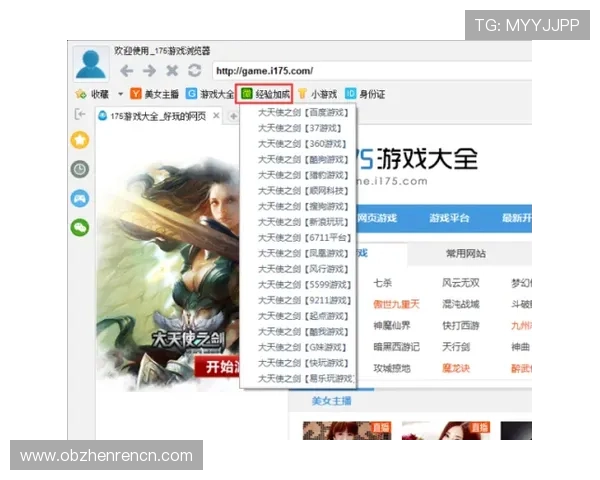Click the address bar with game.i175.com URL
This screenshot has height=480, width=600.
click(x=372, y=71)
